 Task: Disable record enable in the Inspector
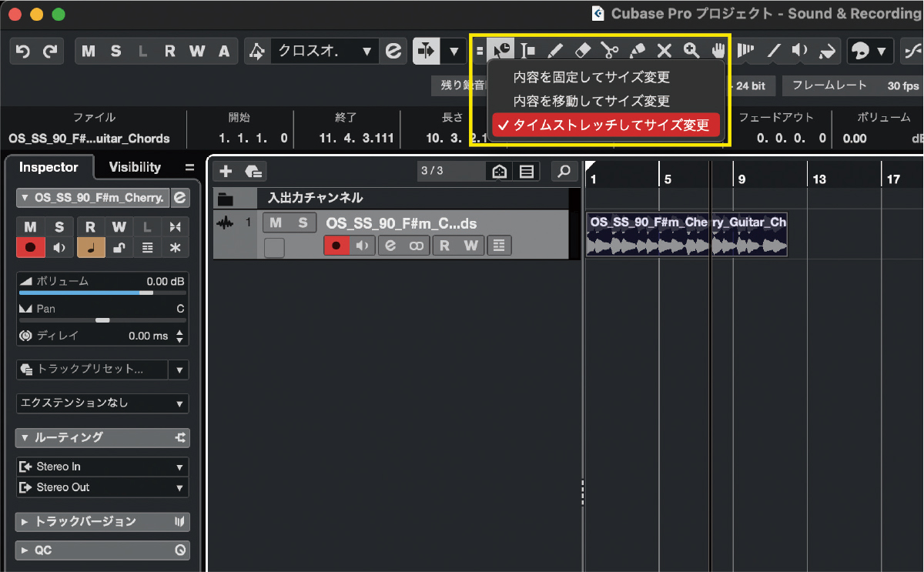point(30,247)
